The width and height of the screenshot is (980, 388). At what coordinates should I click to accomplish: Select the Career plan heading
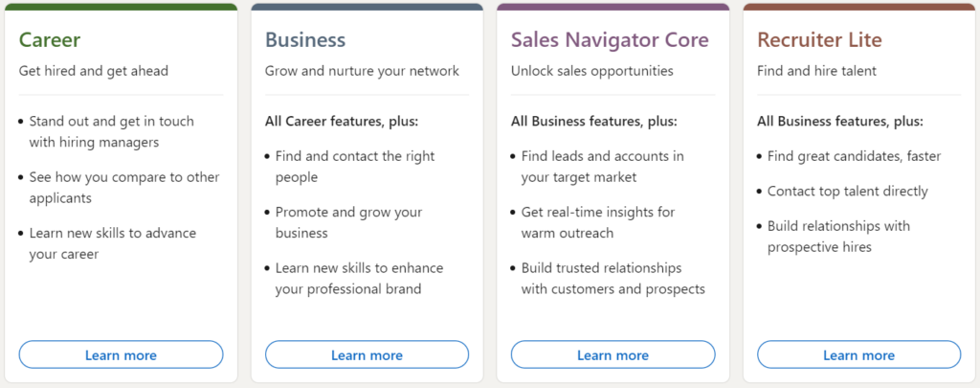pyautogui.click(x=50, y=40)
